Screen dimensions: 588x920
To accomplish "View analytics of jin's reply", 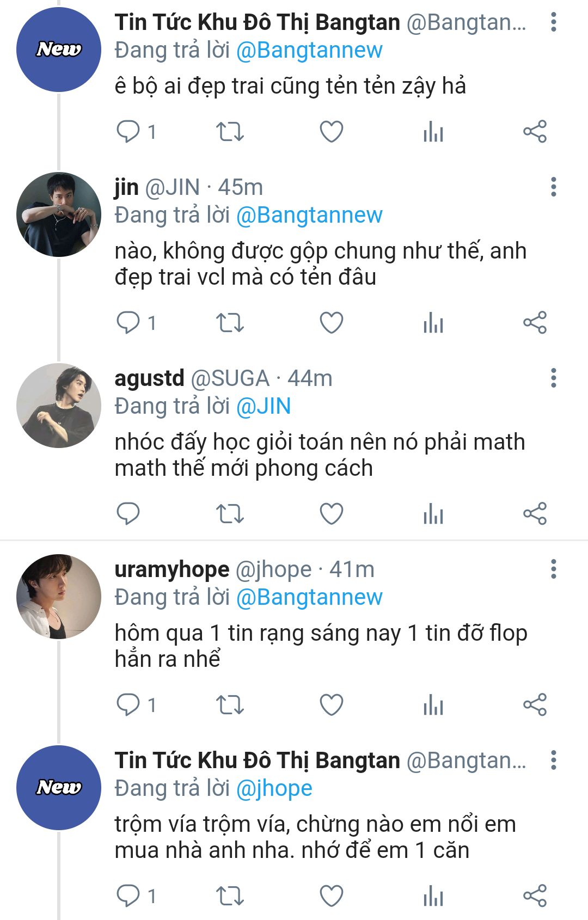I will [433, 323].
